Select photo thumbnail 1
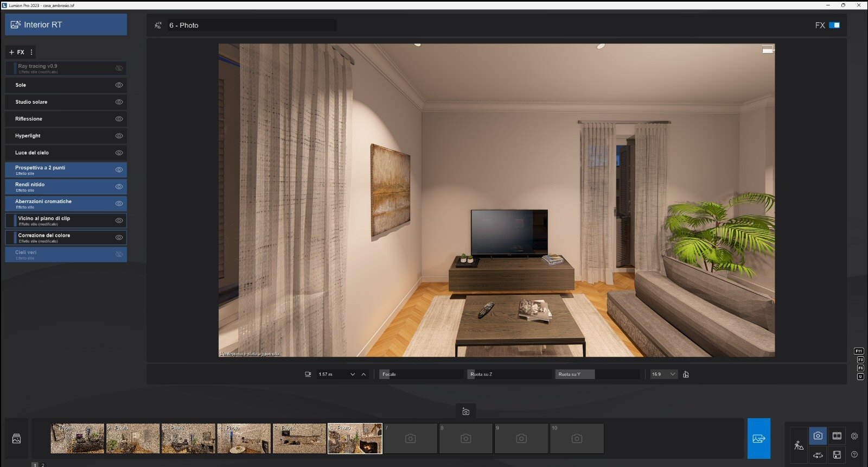The height and width of the screenshot is (467, 868). pyautogui.click(x=78, y=438)
